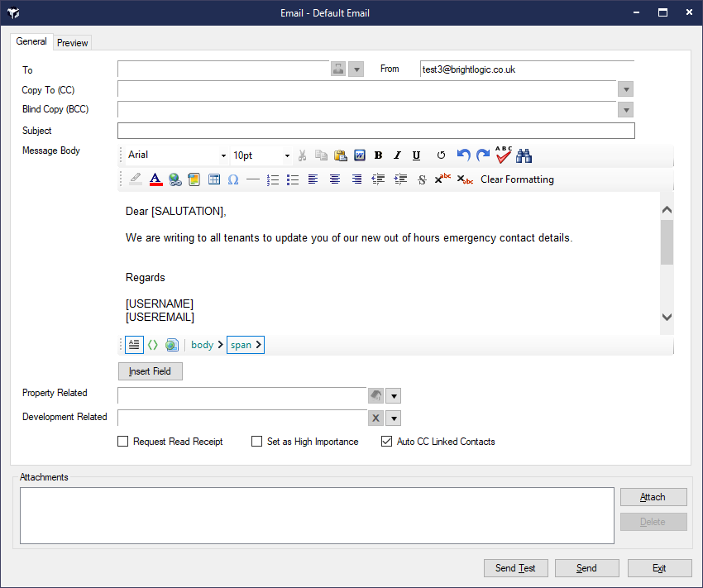The width and height of the screenshot is (703, 588).
Task: Switch to design view mode
Action: (134, 345)
